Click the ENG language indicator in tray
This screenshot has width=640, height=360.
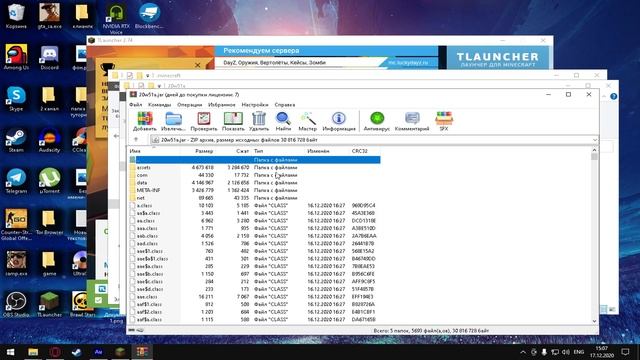pyautogui.click(x=579, y=352)
